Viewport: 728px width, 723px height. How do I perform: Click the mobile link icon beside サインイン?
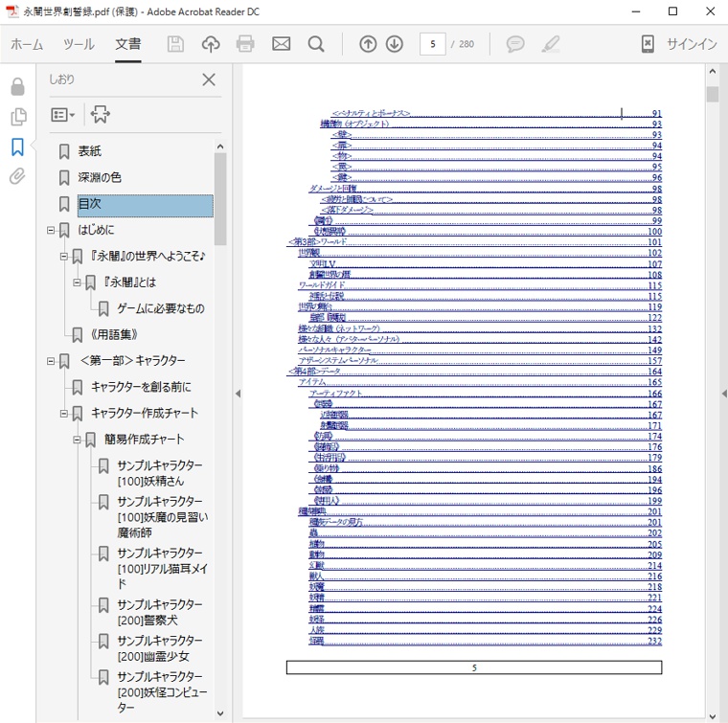coord(648,44)
